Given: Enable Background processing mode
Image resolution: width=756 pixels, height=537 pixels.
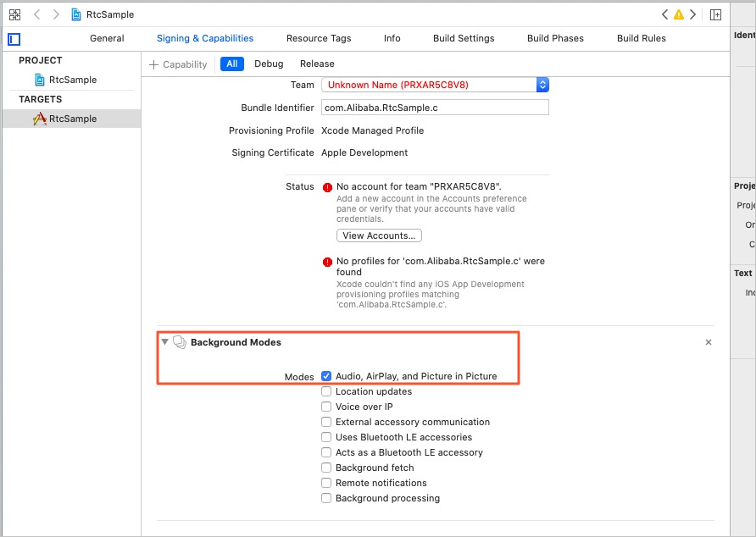Looking at the screenshot, I should point(326,498).
